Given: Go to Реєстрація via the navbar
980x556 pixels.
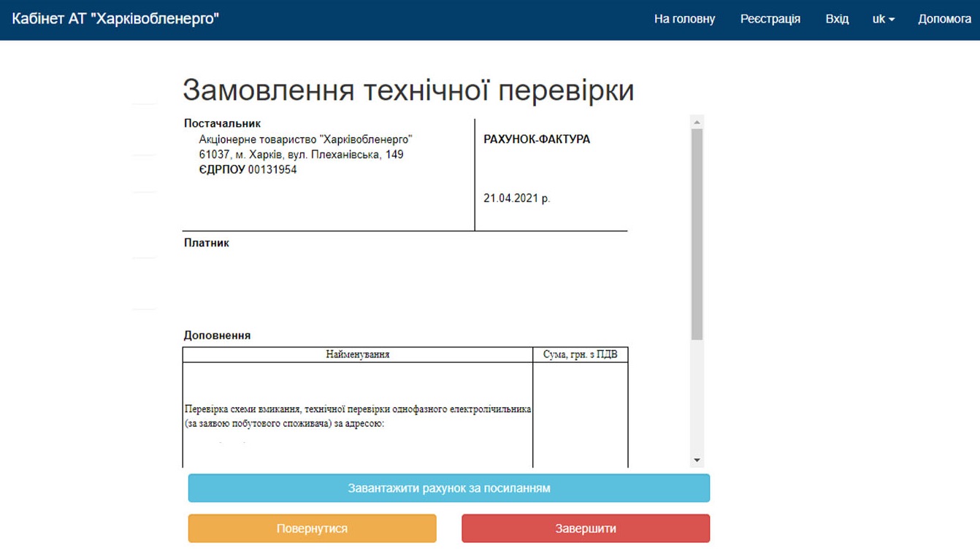Looking at the screenshot, I should [770, 18].
